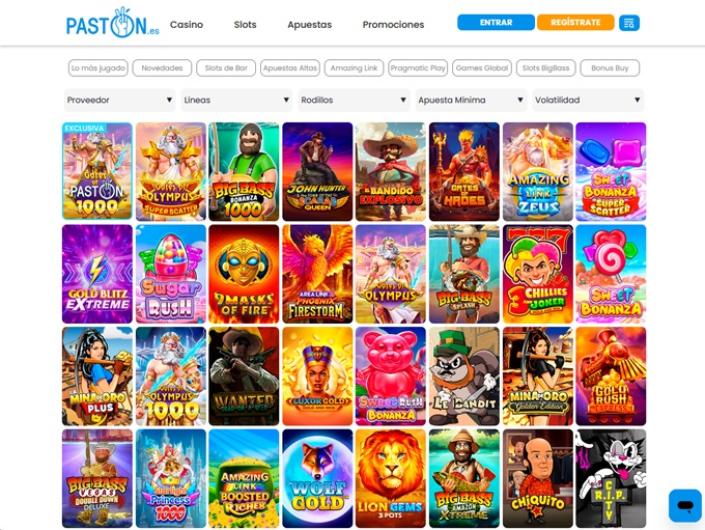This screenshot has height=530, width=705.
Task: Click the REGÍSTRATE button
Action: pyautogui.click(x=576, y=22)
